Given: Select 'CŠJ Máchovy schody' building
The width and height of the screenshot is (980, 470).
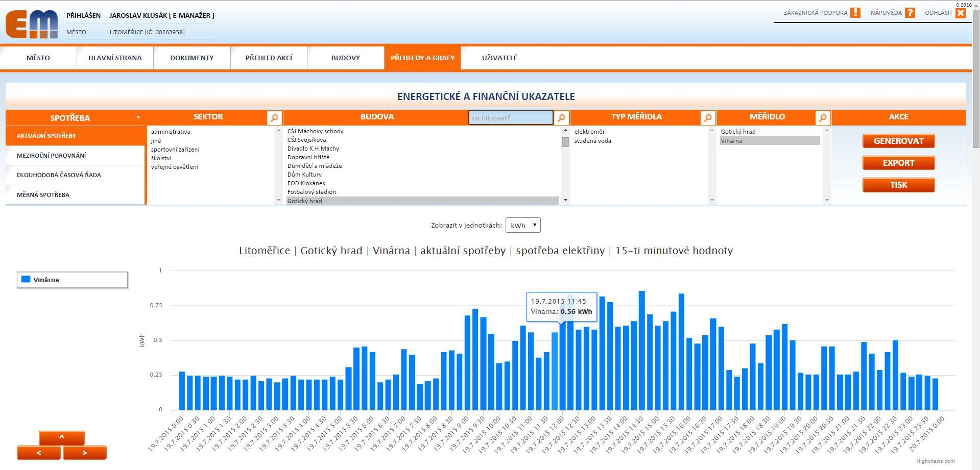Looking at the screenshot, I should [315, 131].
